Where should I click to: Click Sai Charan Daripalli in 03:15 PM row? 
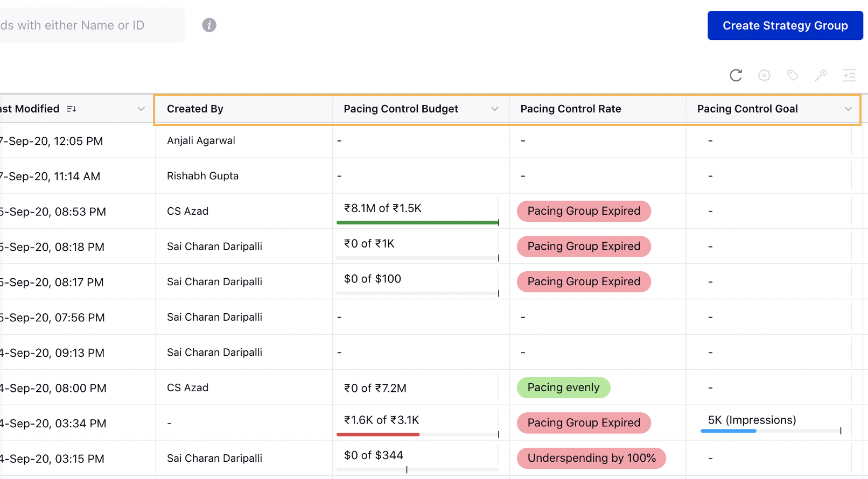pos(214,458)
